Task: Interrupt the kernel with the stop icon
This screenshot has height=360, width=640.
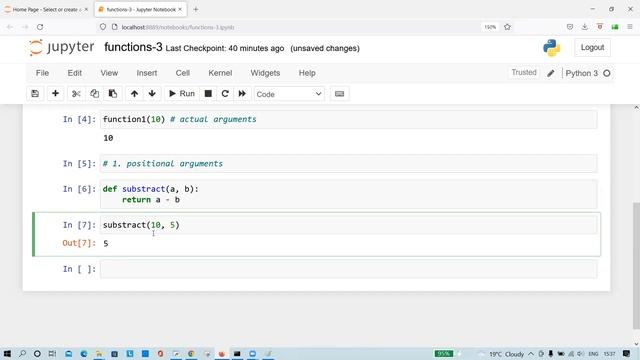Action: [208, 94]
